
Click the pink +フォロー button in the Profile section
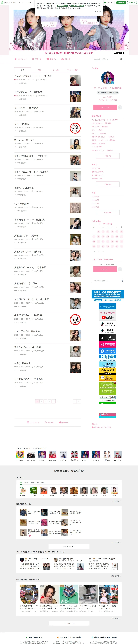105,107
